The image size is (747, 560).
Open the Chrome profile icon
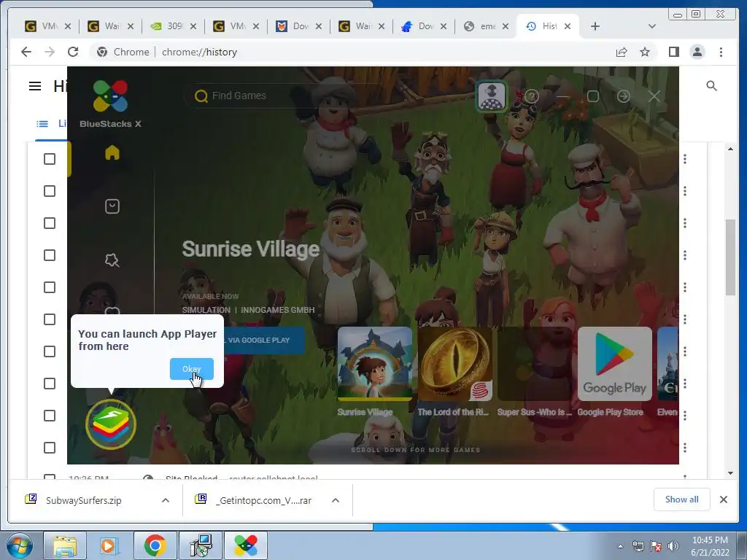697,52
